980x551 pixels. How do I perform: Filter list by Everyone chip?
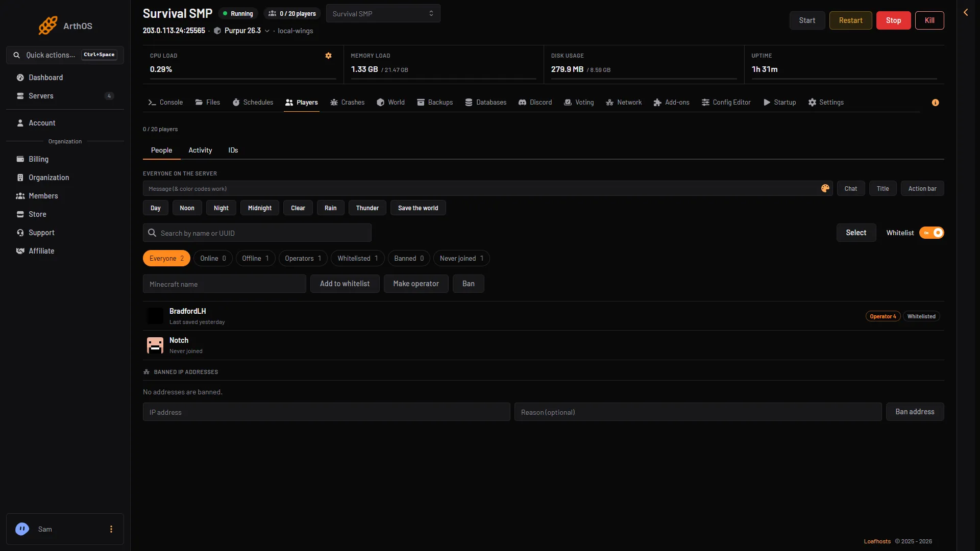coord(166,258)
